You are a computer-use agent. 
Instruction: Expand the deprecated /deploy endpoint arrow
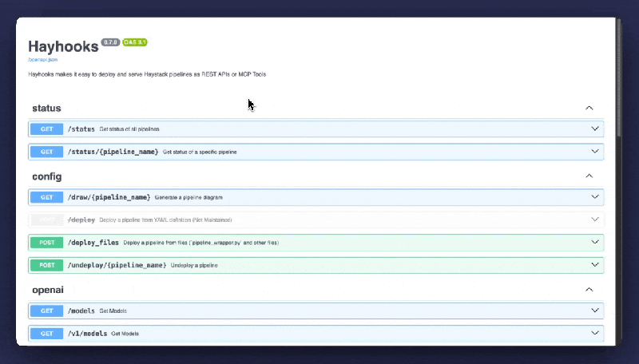[x=594, y=220]
